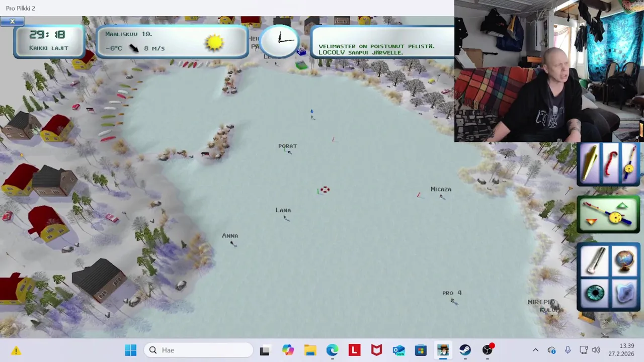Click the yellow warning icon on the taskbar

pyautogui.click(x=16, y=350)
